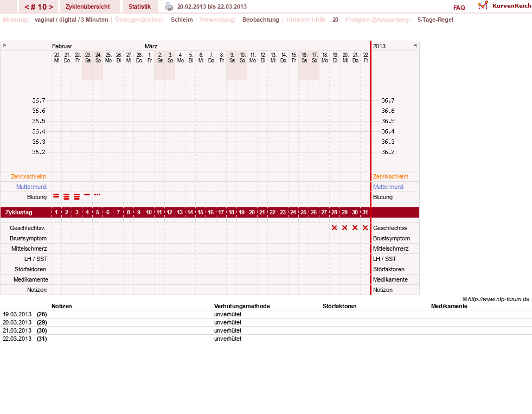Collapse chart using top-right '<' arrow
This screenshot has height=414, width=532.
click(x=415, y=46)
